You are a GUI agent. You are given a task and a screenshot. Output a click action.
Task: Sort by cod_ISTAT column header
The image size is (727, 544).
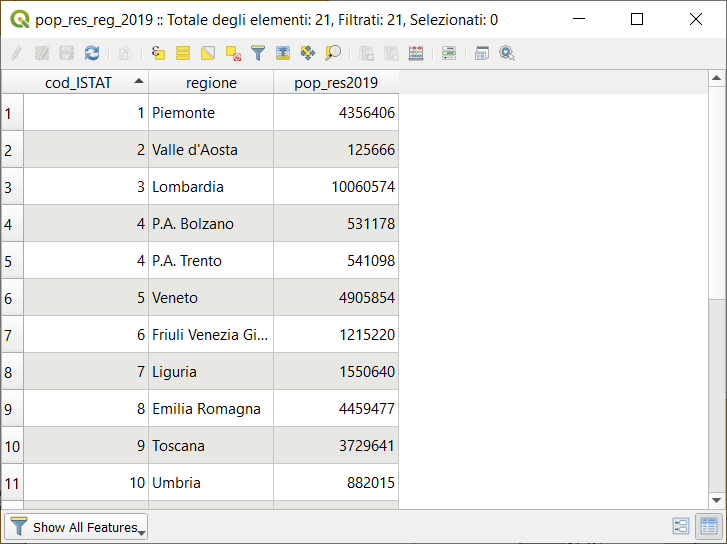point(85,82)
